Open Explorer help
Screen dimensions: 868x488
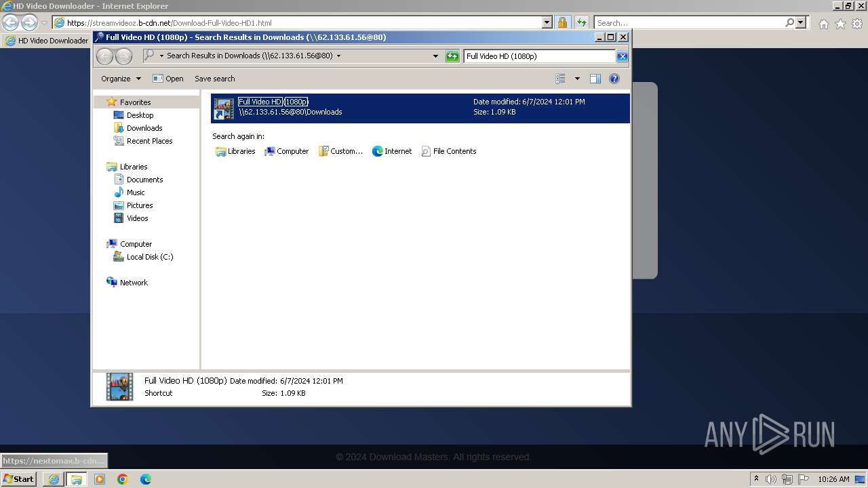tap(614, 79)
